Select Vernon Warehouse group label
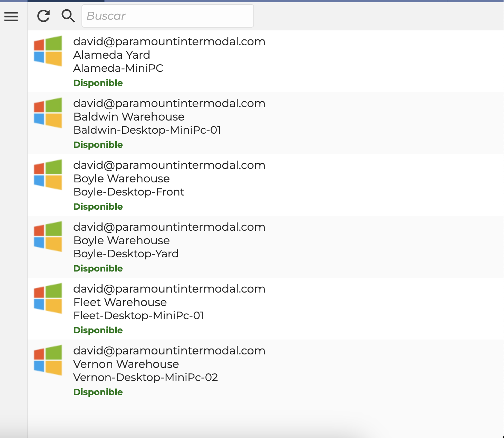Image resolution: width=504 pixels, height=438 pixels. pyautogui.click(x=126, y=364)
